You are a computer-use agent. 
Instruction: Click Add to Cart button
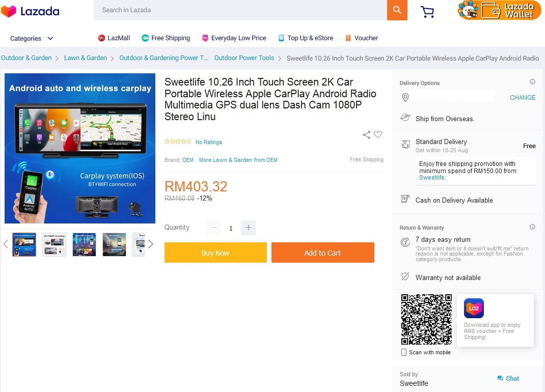pos(322,253)
